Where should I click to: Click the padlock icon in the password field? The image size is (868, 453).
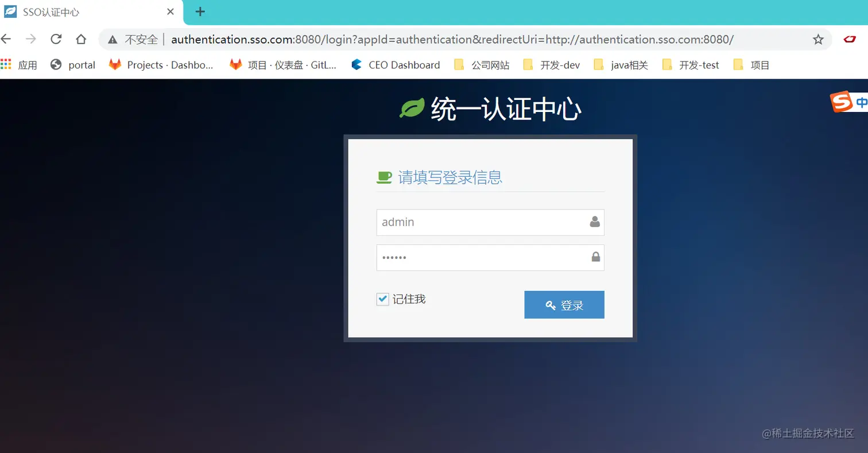click(595, 257)
